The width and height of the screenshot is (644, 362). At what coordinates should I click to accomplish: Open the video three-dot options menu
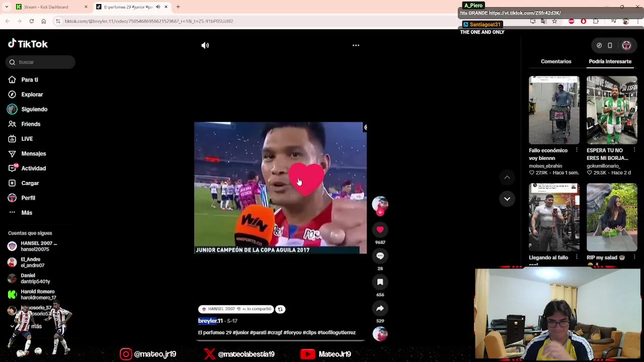pyautogui.click(x=356, y=45)
